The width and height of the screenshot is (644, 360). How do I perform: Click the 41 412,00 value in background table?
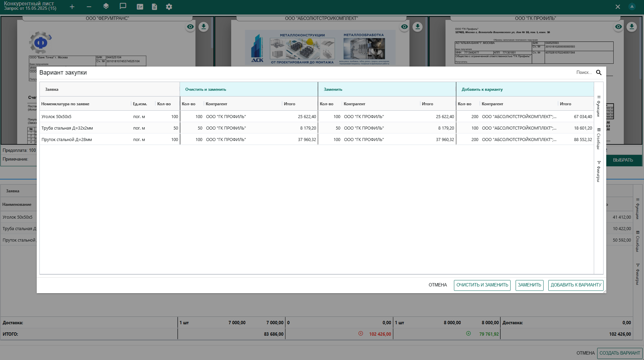(622, 217)
